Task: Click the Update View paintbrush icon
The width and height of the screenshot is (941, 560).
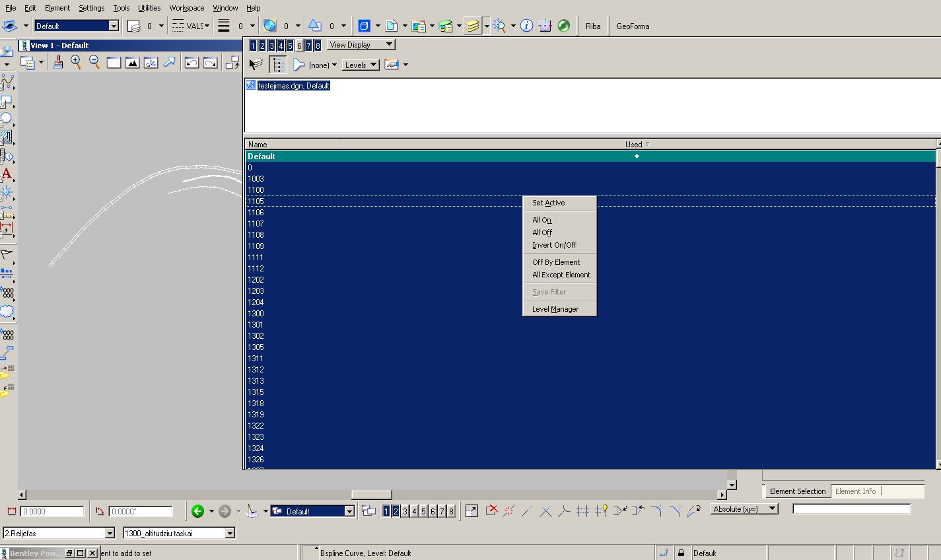Action: pos(58,62)
